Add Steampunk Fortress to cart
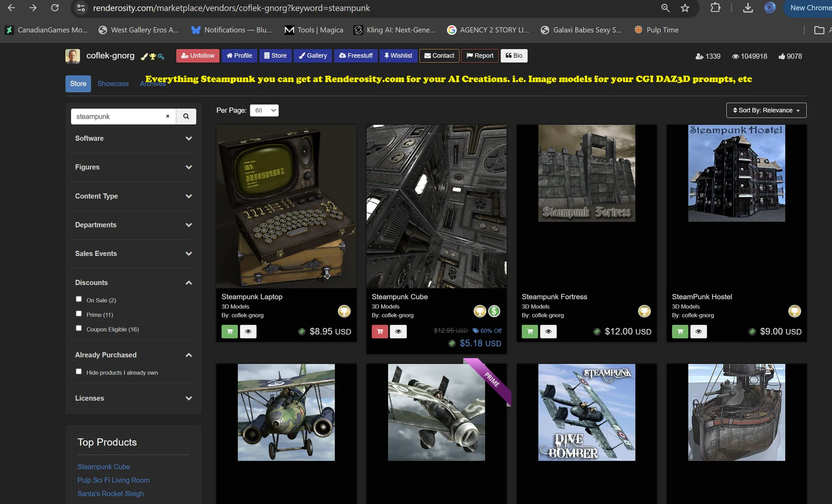This screenshot has height=504, width=832. coord(530,331)
